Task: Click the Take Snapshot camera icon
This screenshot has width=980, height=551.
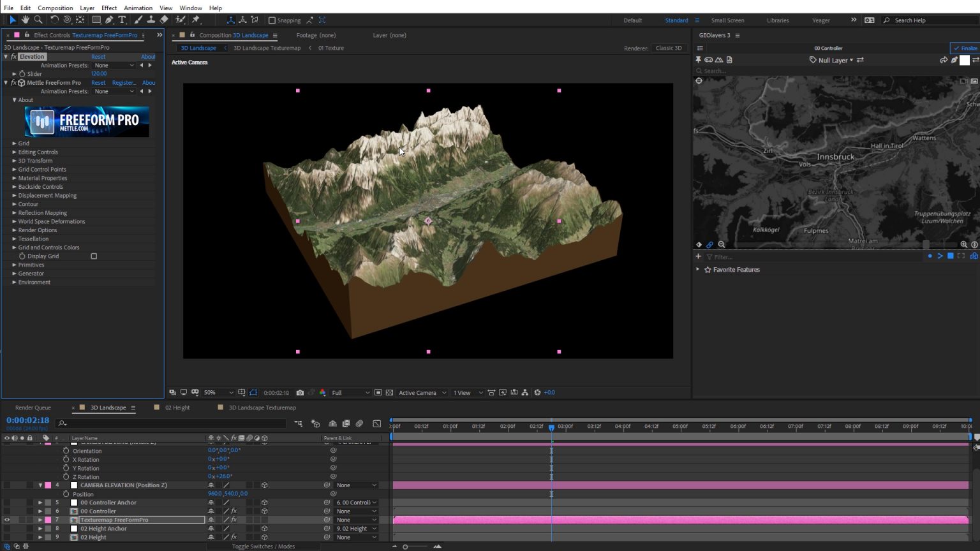Action: pyautogui.click(x=300, y=392)
